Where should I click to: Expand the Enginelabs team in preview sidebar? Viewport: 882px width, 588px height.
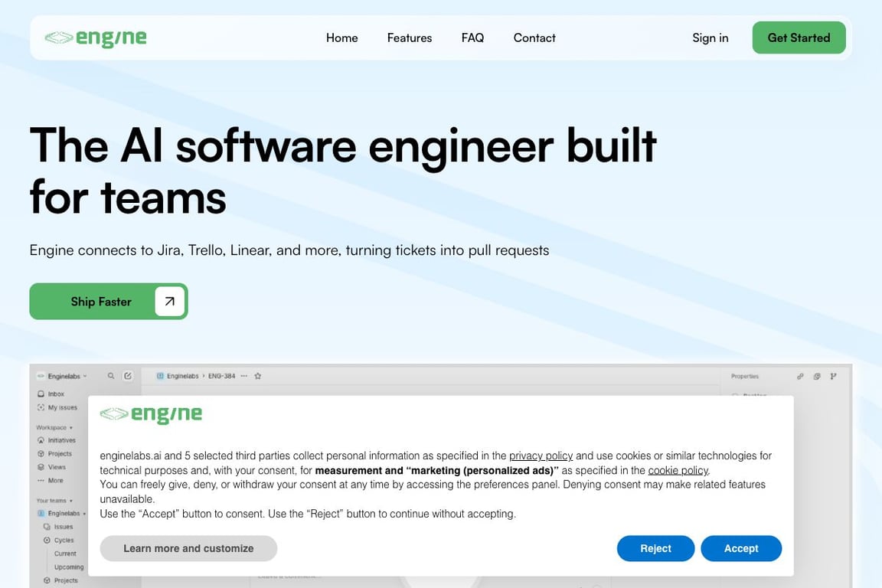(x=61, y=513)
